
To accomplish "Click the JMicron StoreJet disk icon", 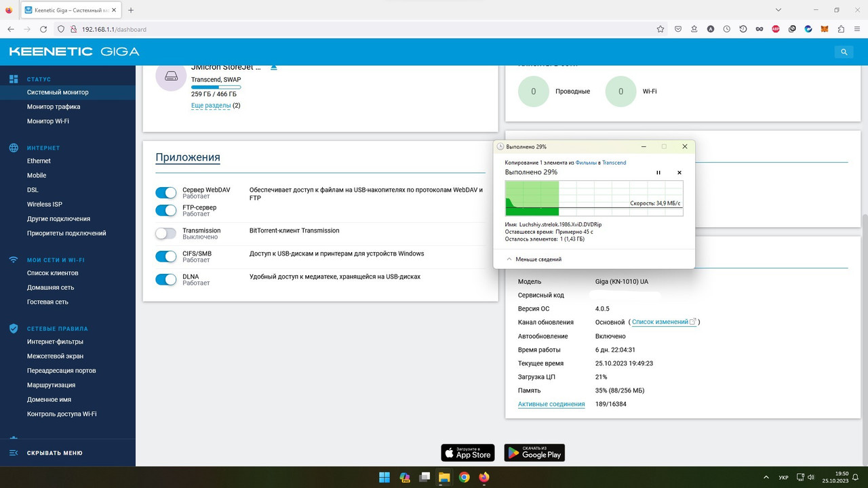I will pos(171,77).
